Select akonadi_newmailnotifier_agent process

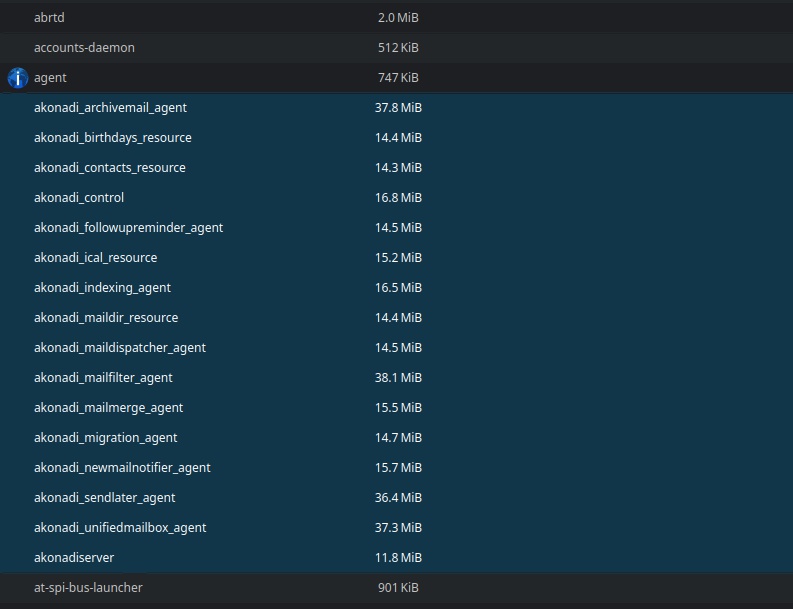point(122,468)
